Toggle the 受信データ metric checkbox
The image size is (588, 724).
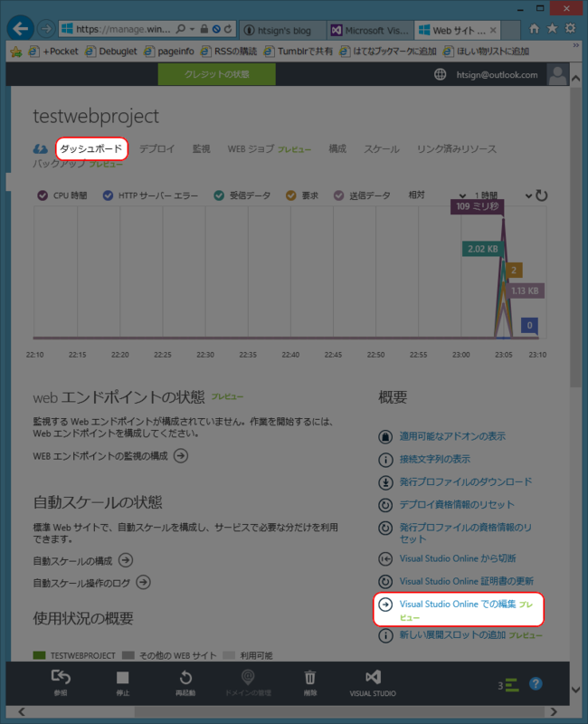point(219,195)
